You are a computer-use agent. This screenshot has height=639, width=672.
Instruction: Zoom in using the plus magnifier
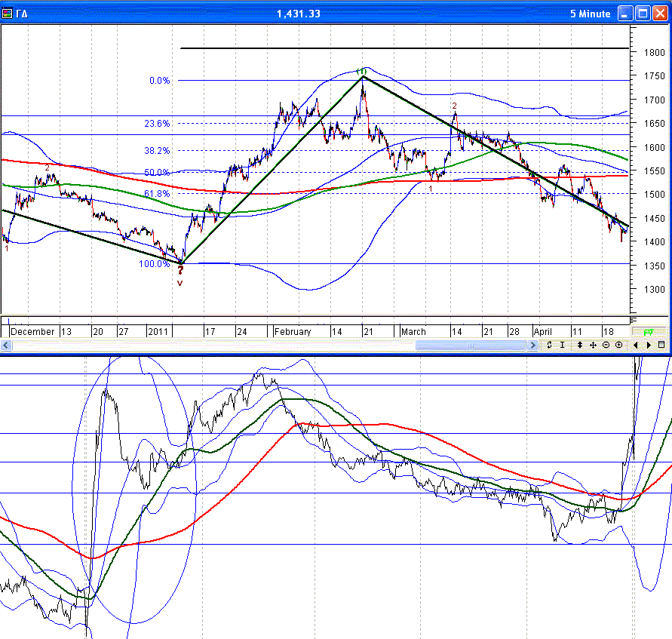(x=618, y=345)
